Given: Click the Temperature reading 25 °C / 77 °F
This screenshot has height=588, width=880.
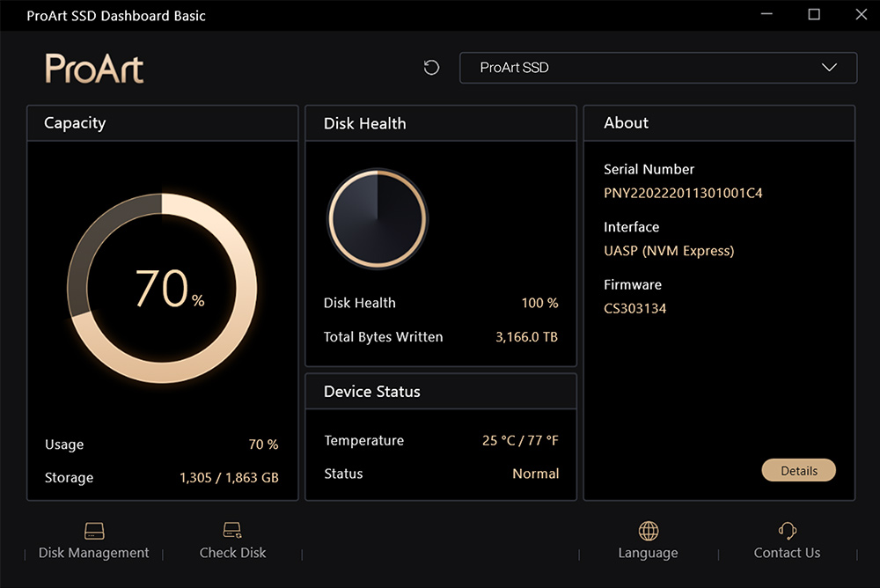Looking at the screenshot, I should click(x=520, y=440).
